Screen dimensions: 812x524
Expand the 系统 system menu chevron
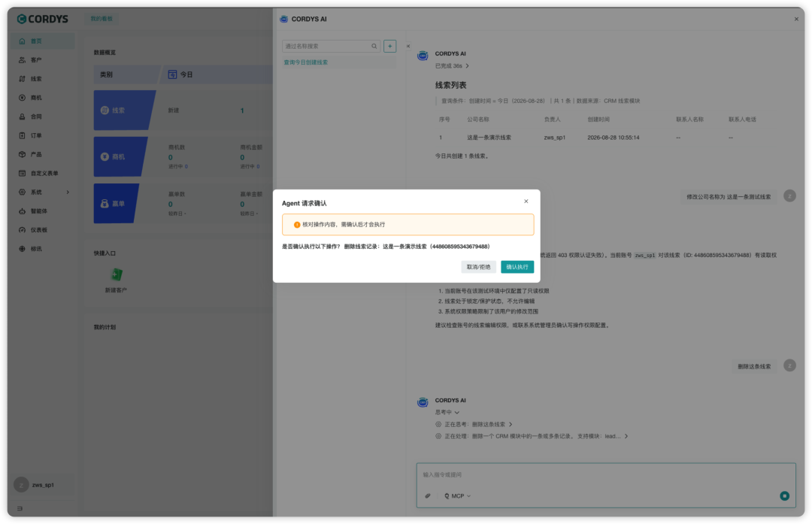[x=68, y=192]
